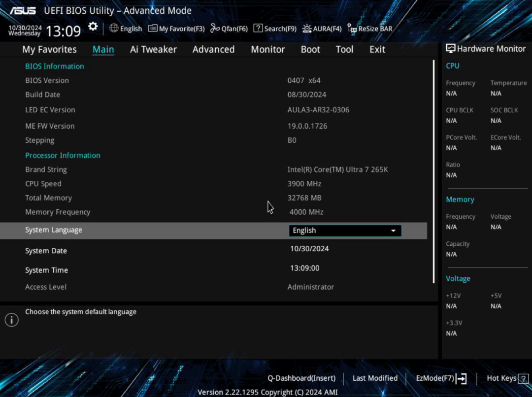Image resolution: width=532 pixels, height=397 pixels.
Task: Open My Favorite(F3) list icon
Action: click(153, 29)
